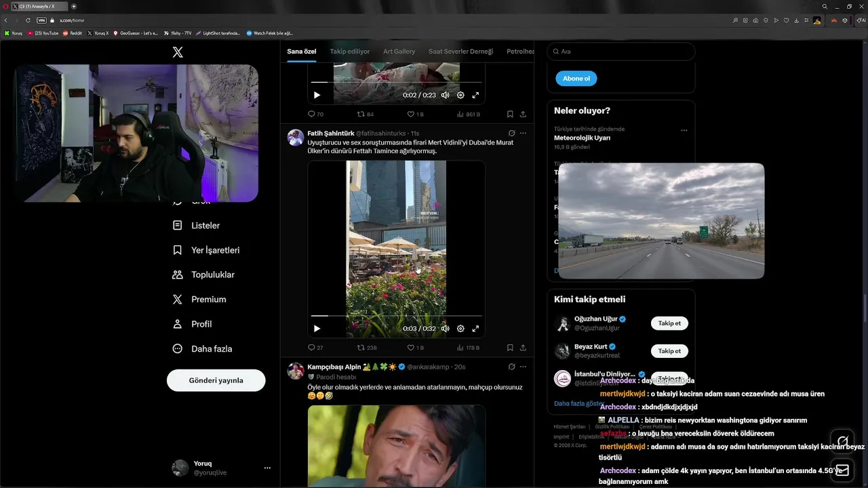
Task: Enter fullscreen on the top 0:23 video
Action: (475, 96)
